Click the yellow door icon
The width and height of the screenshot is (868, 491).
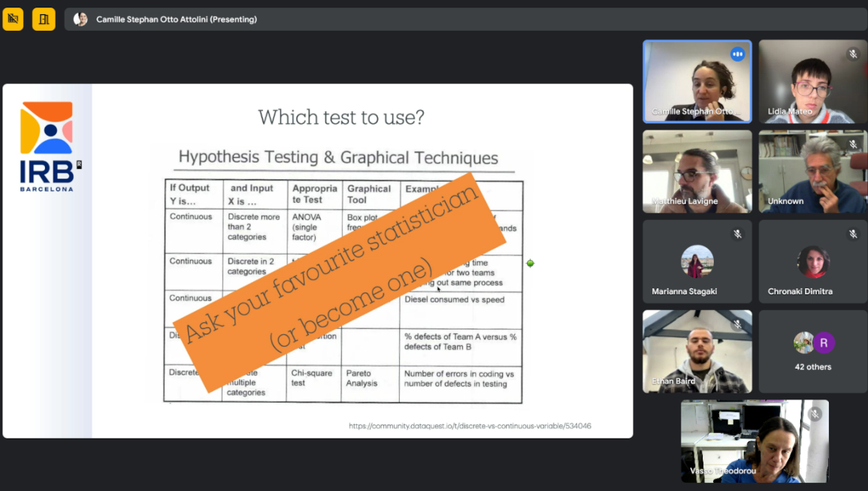pyautogui.click(x=44, y=19)
